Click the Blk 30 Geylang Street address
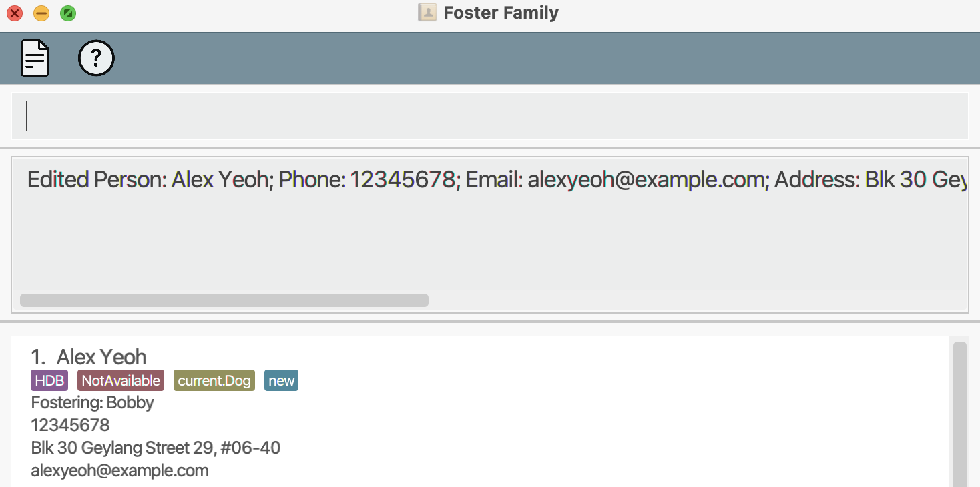This screenshot has width=980, height=487. pos(156,448)
